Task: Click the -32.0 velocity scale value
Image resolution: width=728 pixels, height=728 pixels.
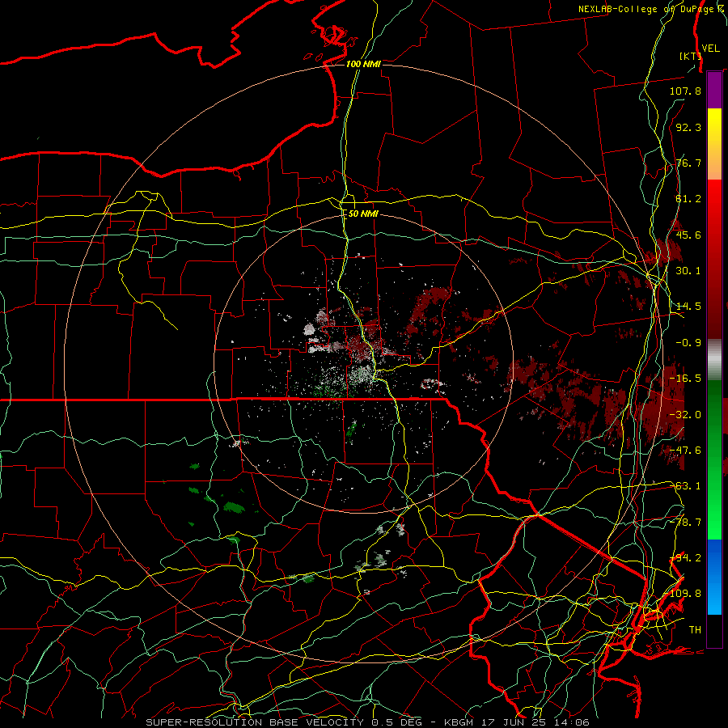Action: [685, 415]
